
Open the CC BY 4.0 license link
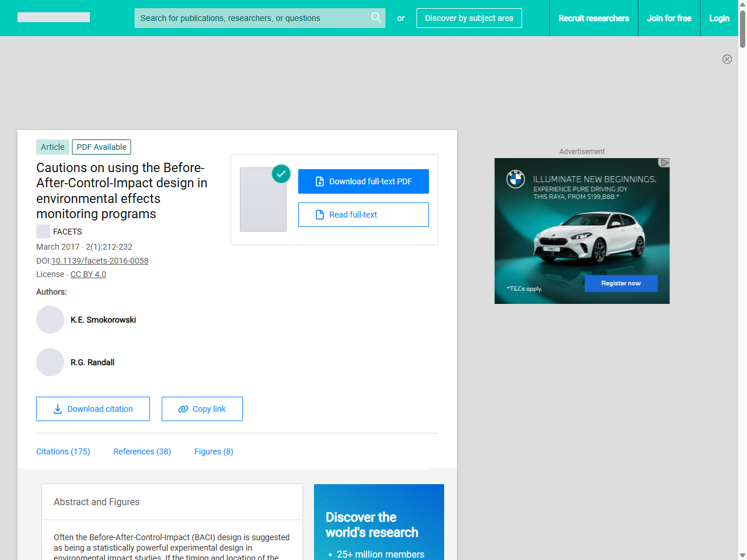click(88, 274)
